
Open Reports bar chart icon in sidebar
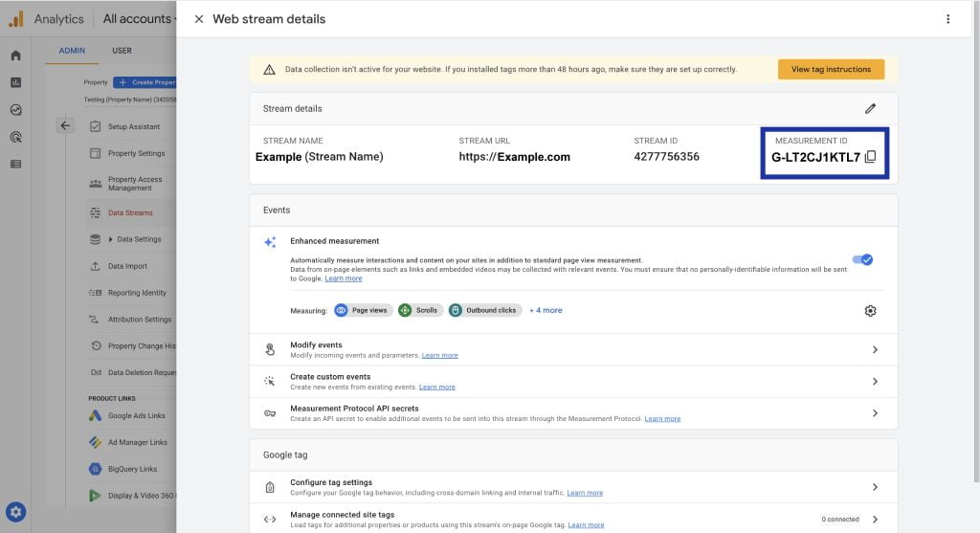pos(15,82)
